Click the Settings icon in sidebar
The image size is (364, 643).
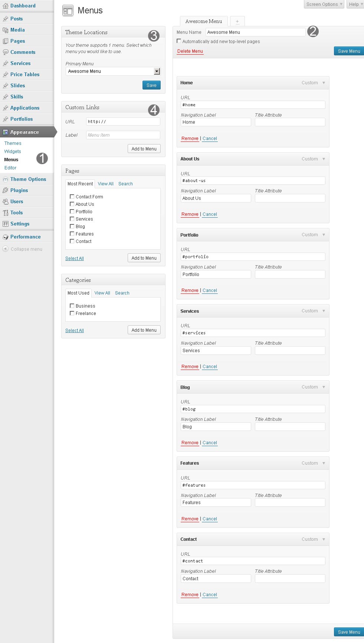pos(5,224)
